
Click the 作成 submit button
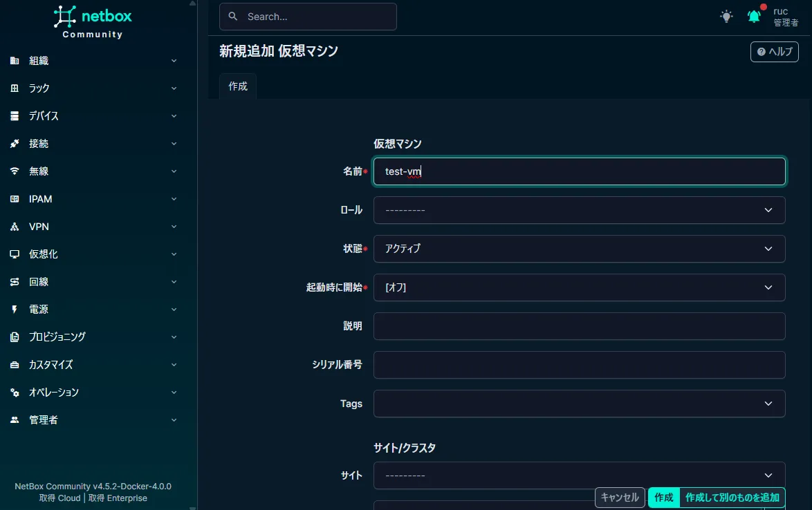coord(664,498)
